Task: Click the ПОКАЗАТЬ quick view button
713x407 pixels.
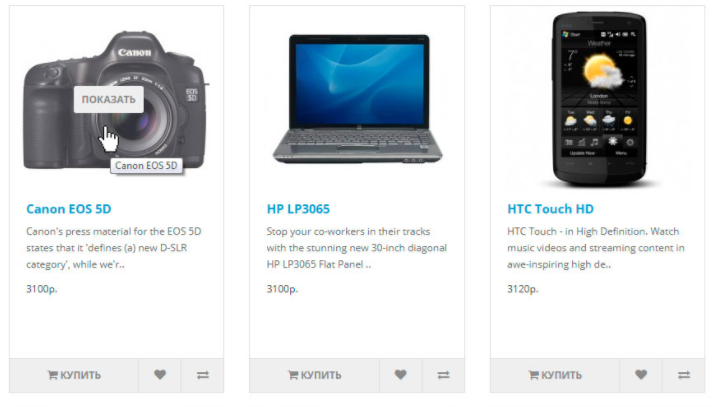Action: [109, 99]
